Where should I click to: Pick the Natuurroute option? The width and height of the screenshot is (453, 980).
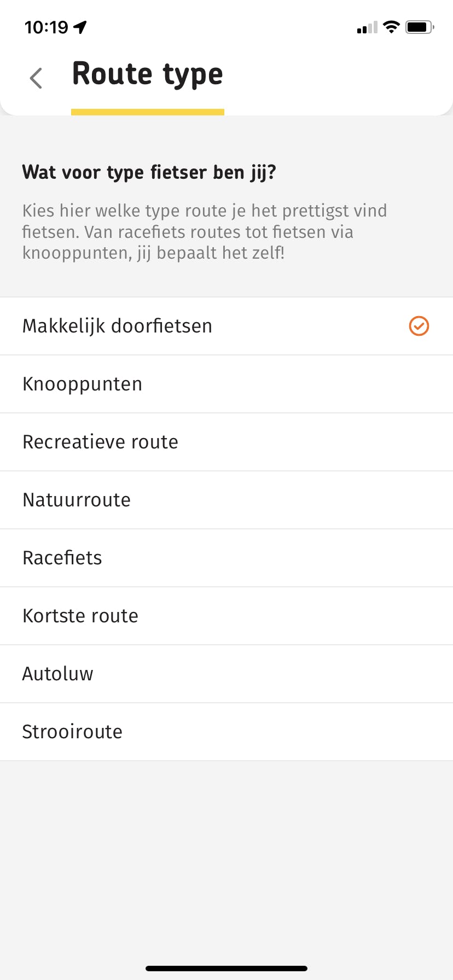(x=77, y=500)
